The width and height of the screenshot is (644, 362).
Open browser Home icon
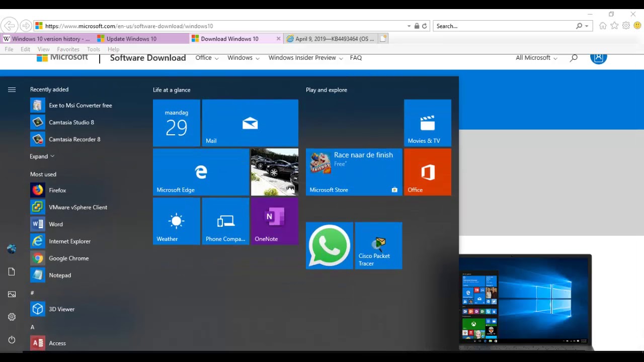click(603, 26)
